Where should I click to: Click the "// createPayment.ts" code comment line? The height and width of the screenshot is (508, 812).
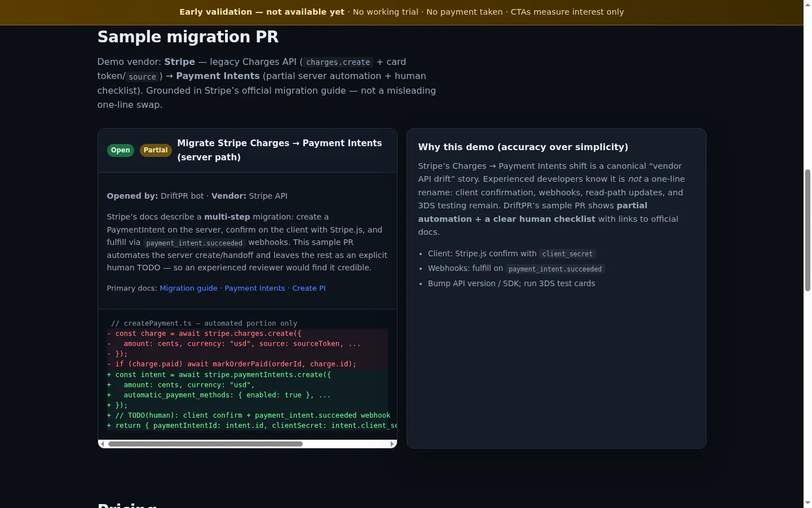pos(204,323)
